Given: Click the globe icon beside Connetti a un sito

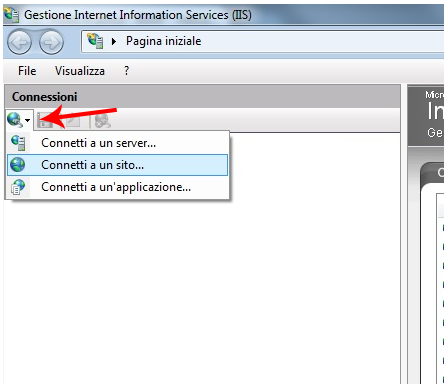Looking at the screenshot, I should coord(18,165).
